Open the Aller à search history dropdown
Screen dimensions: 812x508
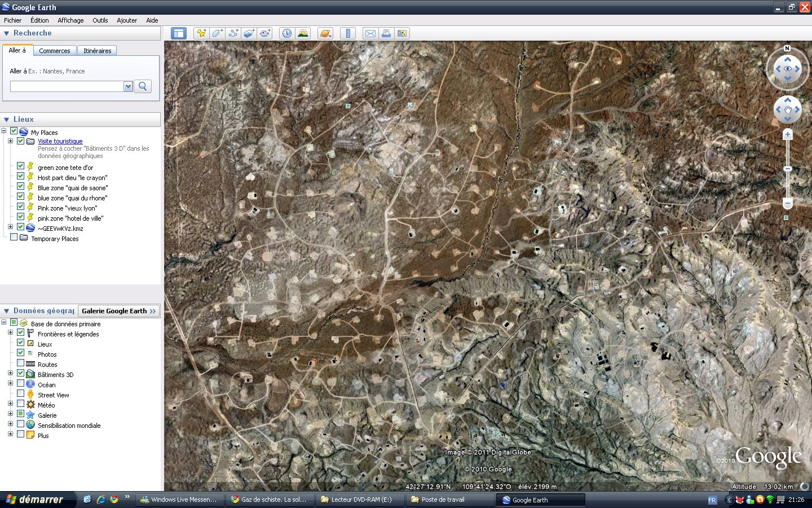[x=128, y=86]
